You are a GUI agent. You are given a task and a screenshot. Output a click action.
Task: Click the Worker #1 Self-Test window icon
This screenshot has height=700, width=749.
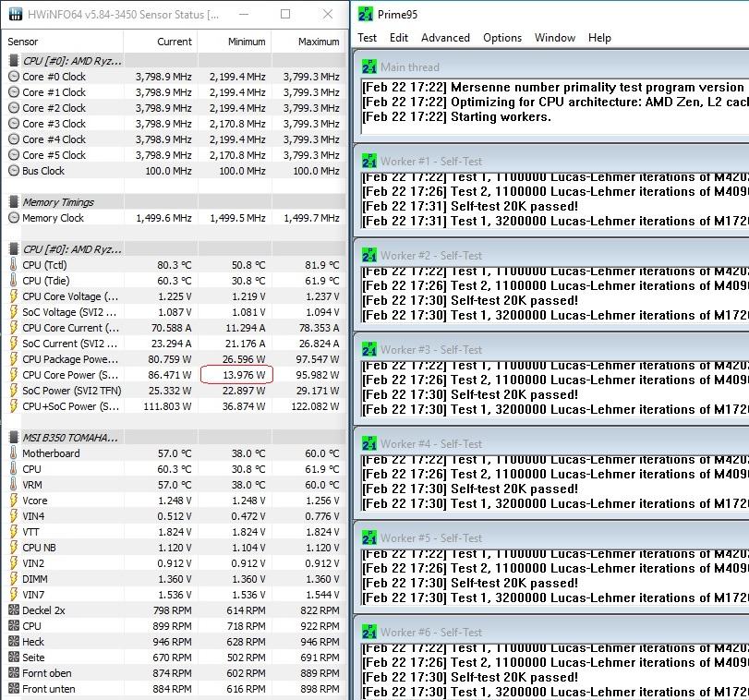[x=368, y=161]
